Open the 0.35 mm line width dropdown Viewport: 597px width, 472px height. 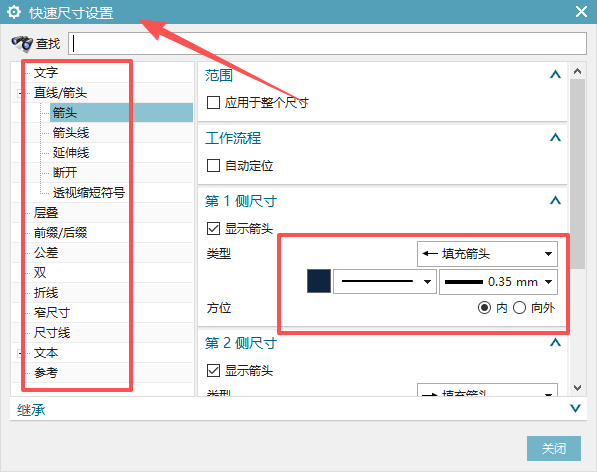click(498, 282)
